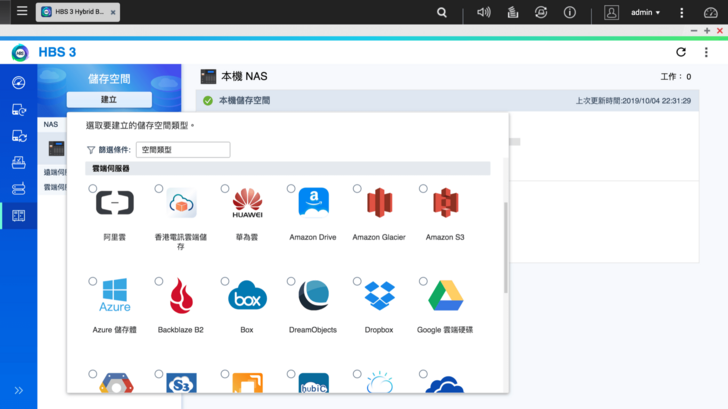Open the Jobs sidebar icon

coord(19,162)
